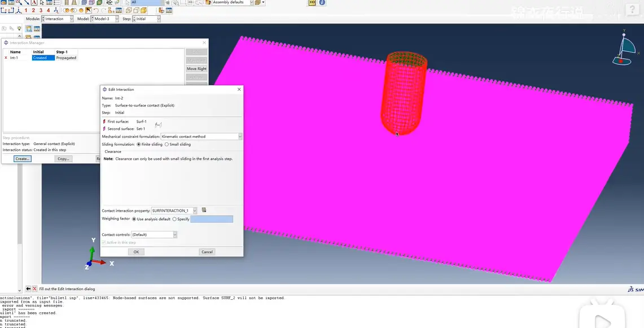Click the back arrow in the prompt area
This screenshot has width=644, height=328.
(x=28, y=289)
